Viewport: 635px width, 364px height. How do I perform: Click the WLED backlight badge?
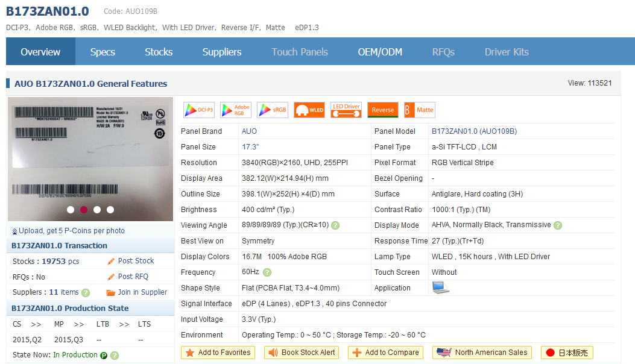[309, 110]
